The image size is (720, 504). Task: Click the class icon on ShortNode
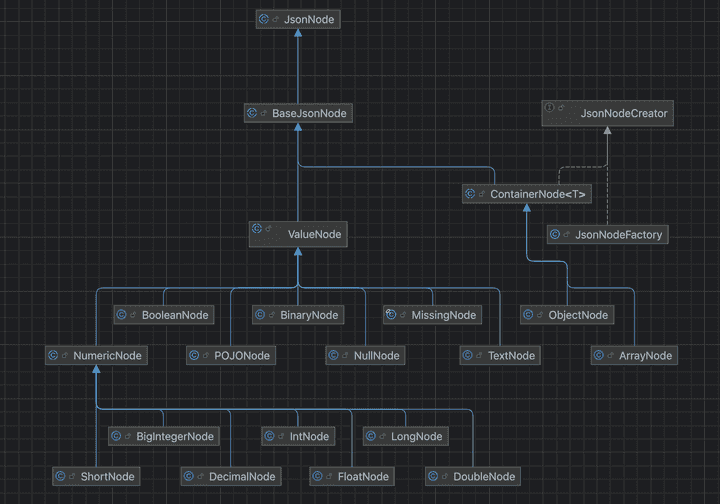pos(60,476)
